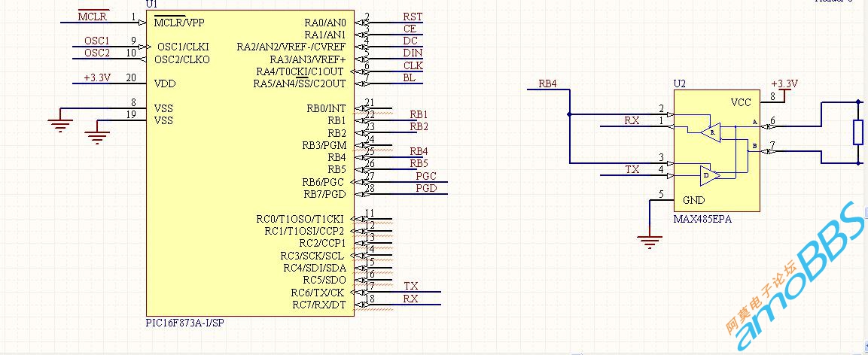Click the RC5/SDO pin name
868x355 pixels.
[x=325, y=281]
